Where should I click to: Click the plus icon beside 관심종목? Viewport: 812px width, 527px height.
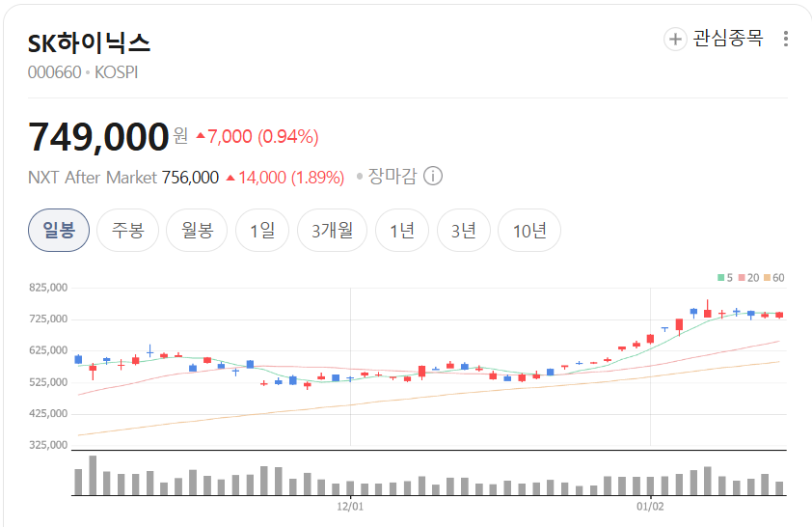pyautogui.click(x=675, y=39)
